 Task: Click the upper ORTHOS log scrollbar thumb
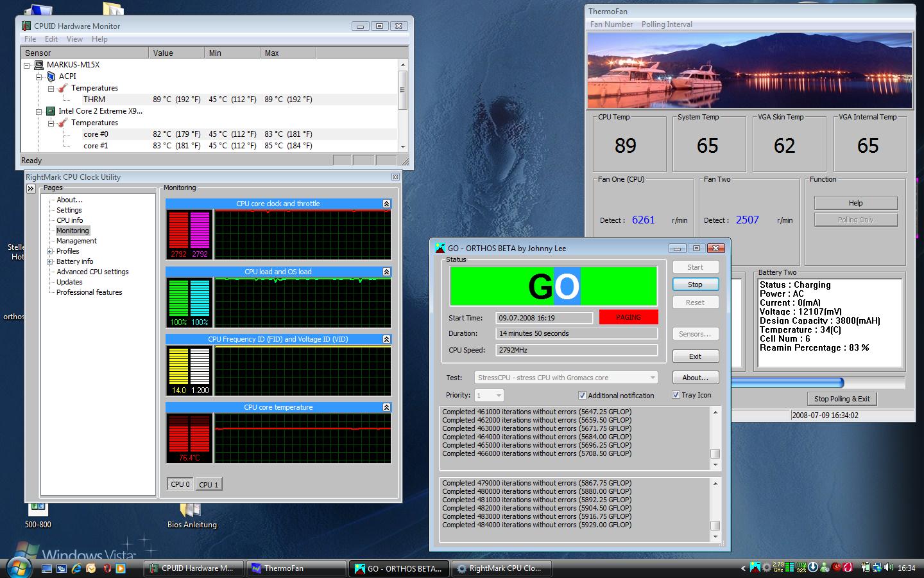[715, 453]
